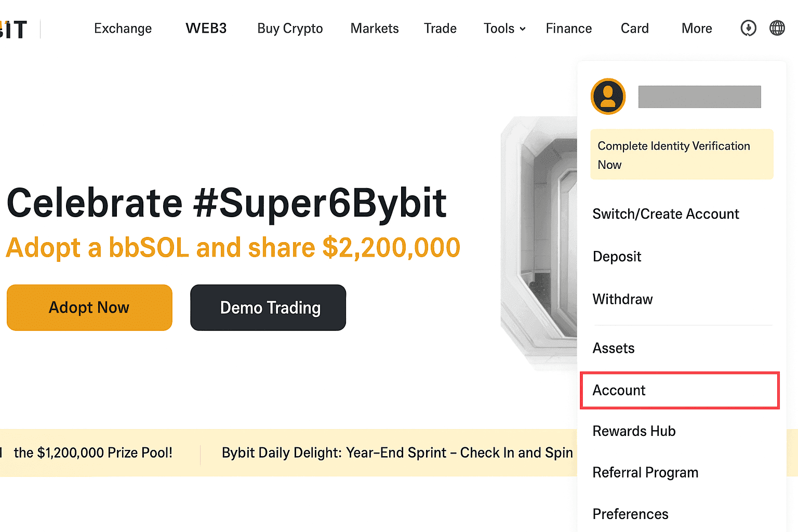Click the orange user avatar icon
The height and width of the screenshot is (532, 798).
pos(608,97)
